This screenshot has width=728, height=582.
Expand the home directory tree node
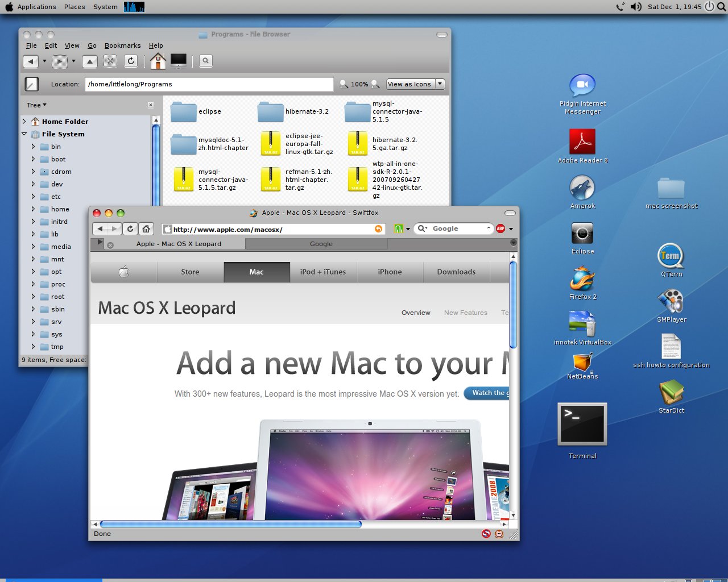point(34,209)
